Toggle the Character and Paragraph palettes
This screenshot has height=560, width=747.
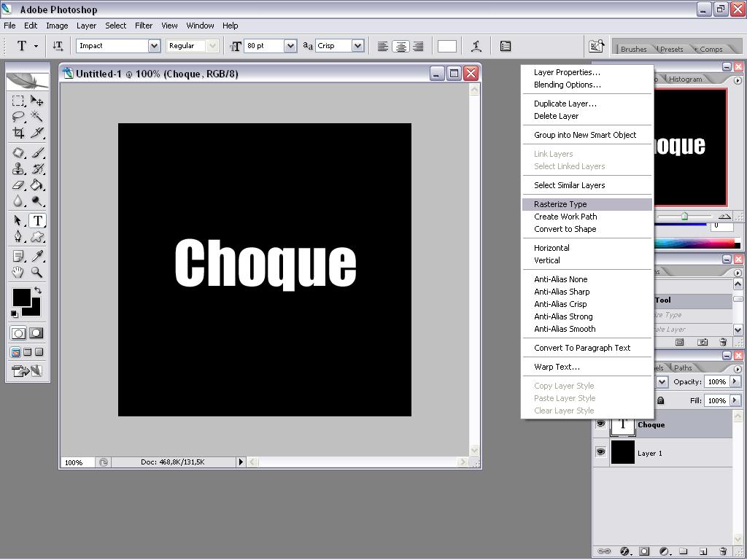tap(506, 46)
